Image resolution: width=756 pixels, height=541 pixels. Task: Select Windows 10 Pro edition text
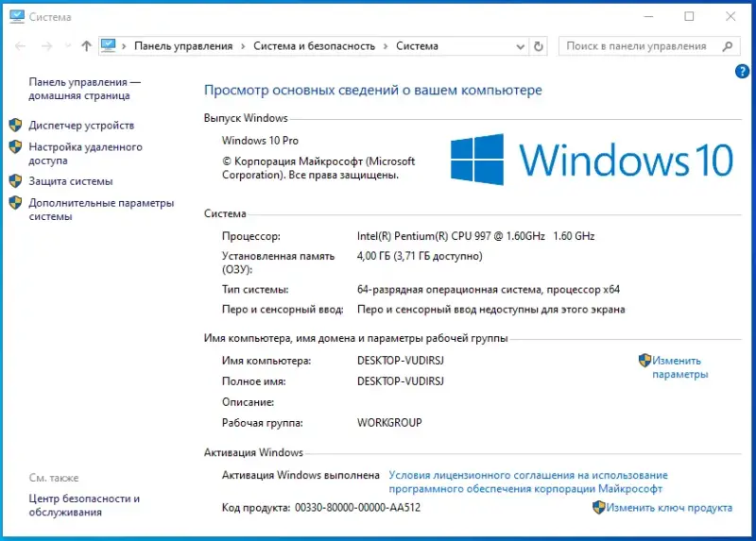point(261,141)
